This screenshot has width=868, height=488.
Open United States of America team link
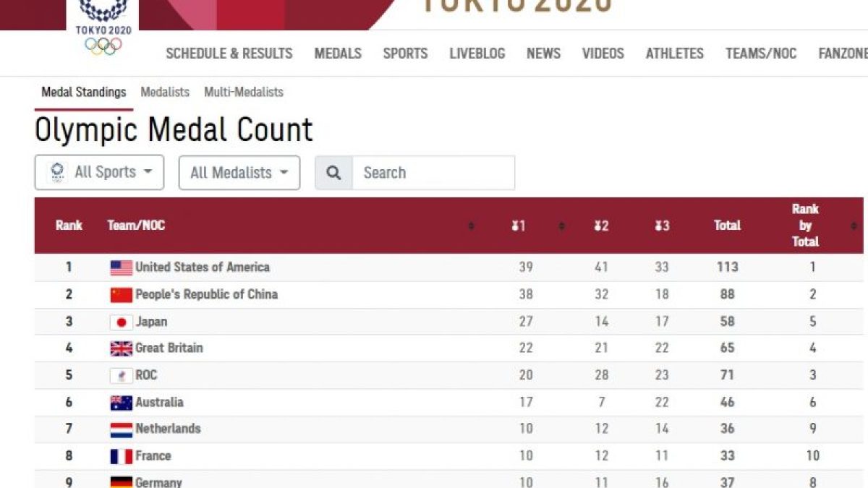pos(203,267)
